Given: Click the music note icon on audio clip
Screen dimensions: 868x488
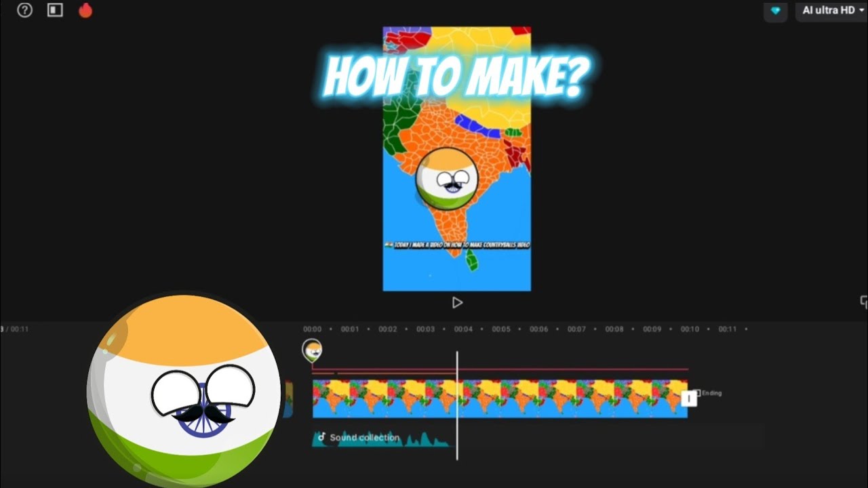Looking at the screenshot, I should click(x=321, y=437).
